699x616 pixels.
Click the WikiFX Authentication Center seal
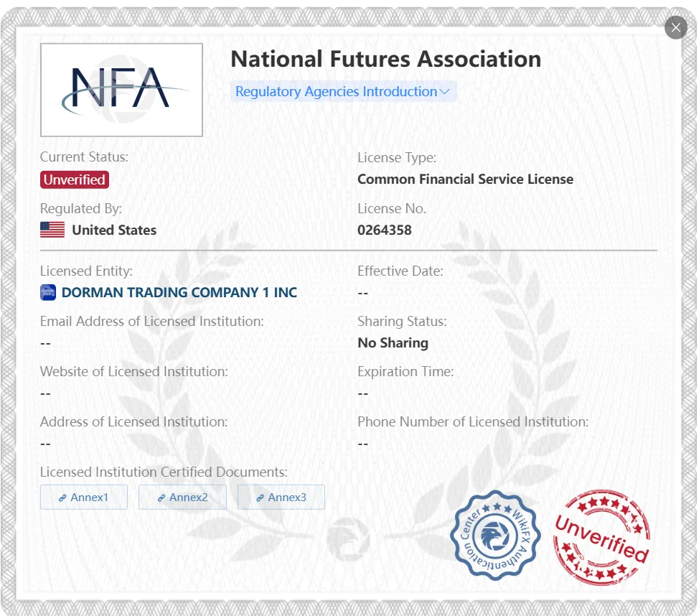point(495,536)
